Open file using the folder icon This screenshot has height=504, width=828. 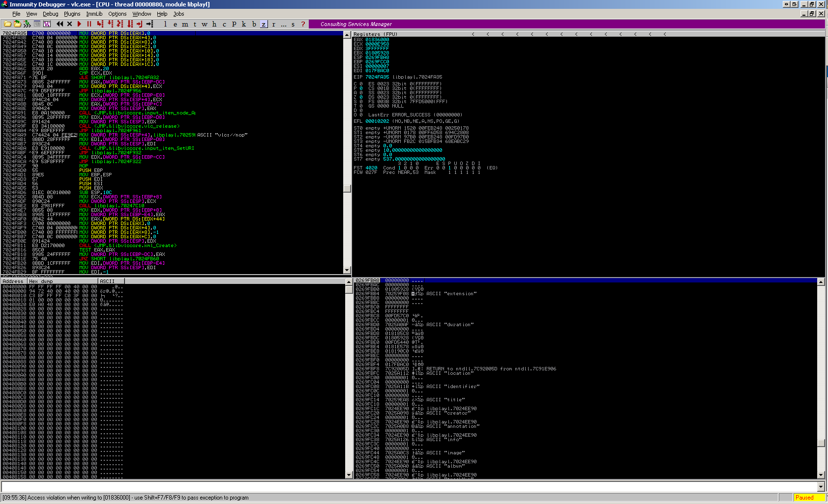click(8, 24)
